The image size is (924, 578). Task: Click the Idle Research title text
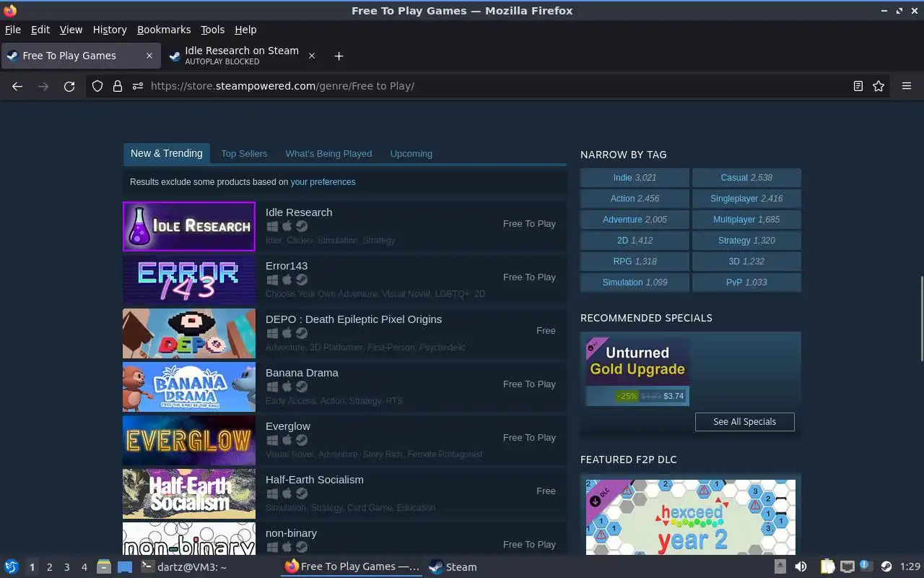[x=299, y=212]
